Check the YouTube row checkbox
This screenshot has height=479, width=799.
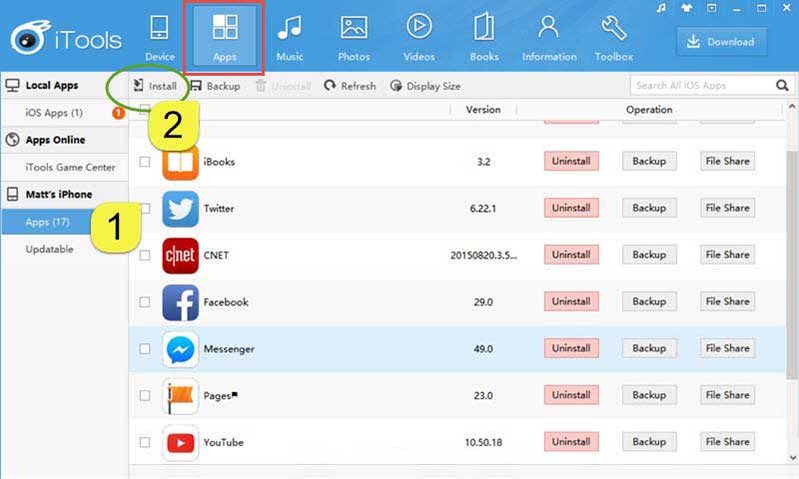pos(145,442)
